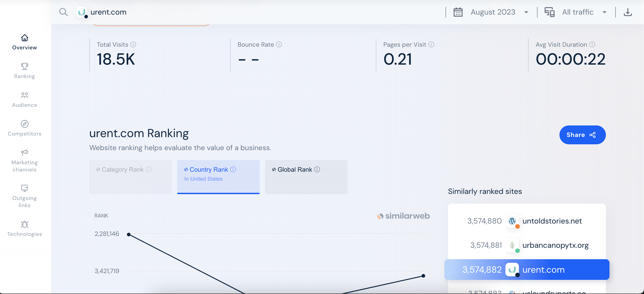Screen dimensions: 644x294
Task: Click the search magnifier icon
Action: [x=63, y=12]
